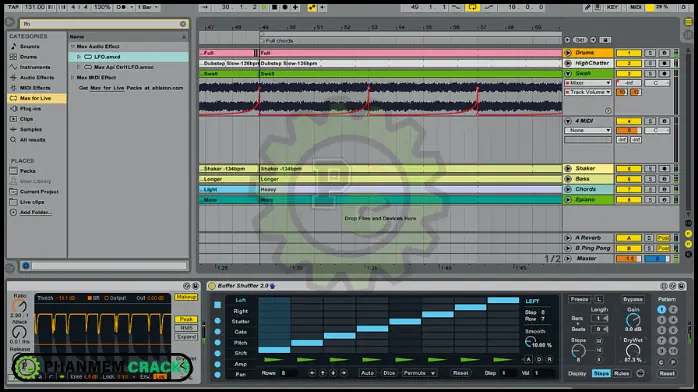Enable the Freeze button in Buffer Shuffler
Viewport: 698px width, 392px height.
[580, 299]
